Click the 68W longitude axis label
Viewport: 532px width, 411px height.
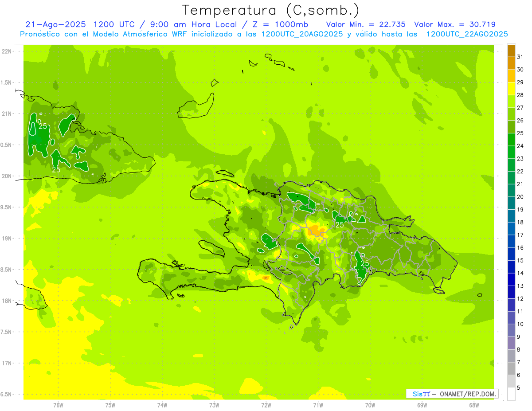[473, 405]
